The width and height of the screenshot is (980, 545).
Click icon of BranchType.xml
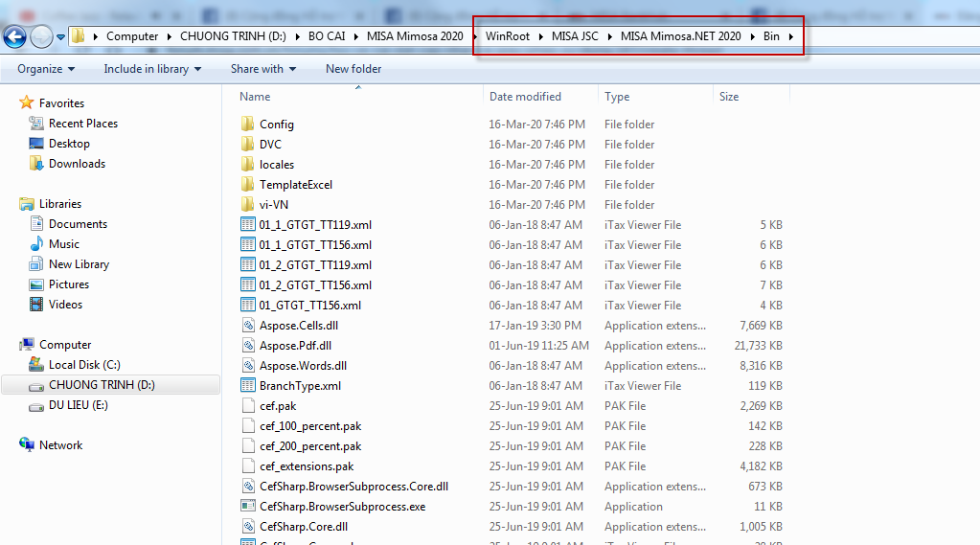(x=248, y=386)
